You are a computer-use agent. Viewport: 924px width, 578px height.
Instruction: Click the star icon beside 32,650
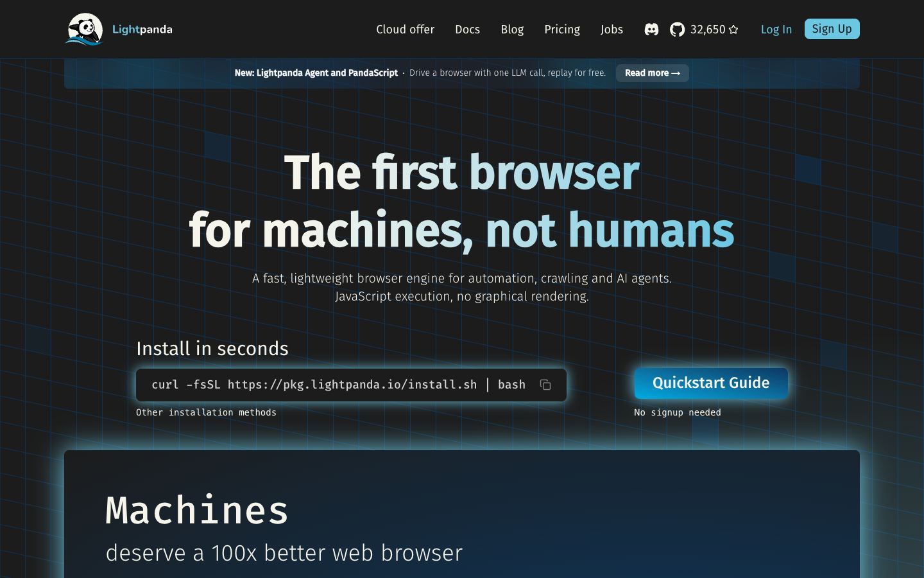click(733, 30)
